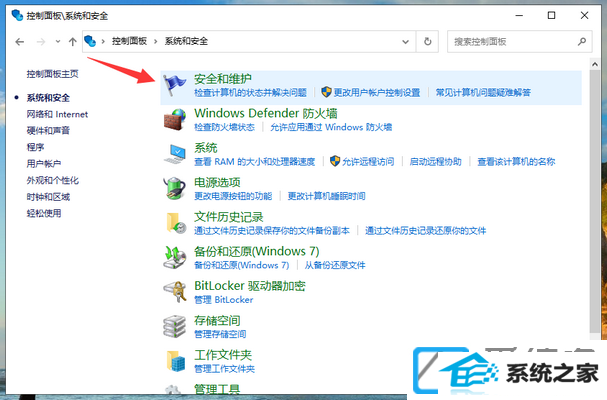Open 查看 RAM 的大小和处理器速度 link
The width and height of the screenshot is (607, 400).
point(255,161)
